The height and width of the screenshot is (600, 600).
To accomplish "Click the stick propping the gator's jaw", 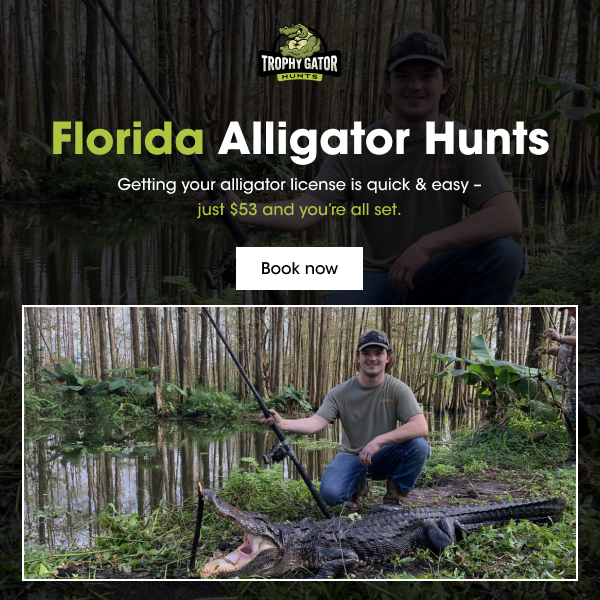I will (x=196, y=528).
